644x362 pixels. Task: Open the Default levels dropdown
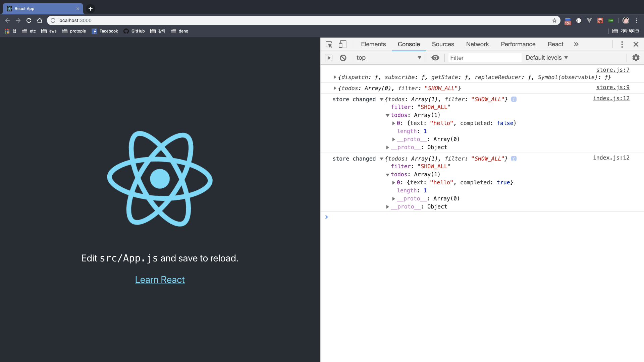pyautogui.click(x=546, y=58)
